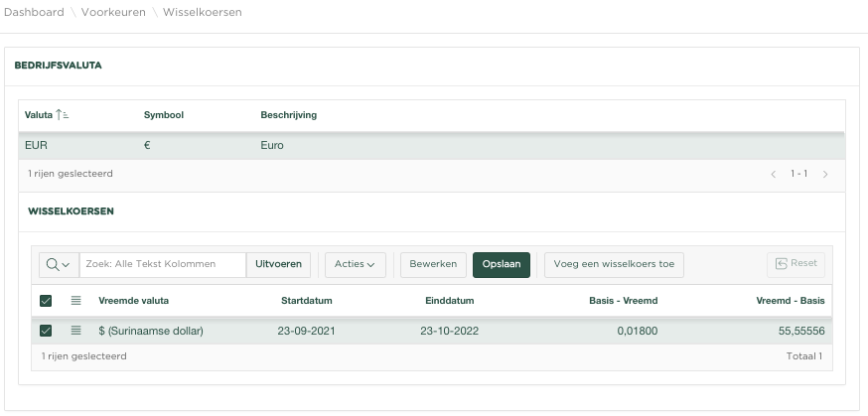Expand the Acties dropdown menu
Viewport: 868px width, 416px height.
(x=355, y=264)
